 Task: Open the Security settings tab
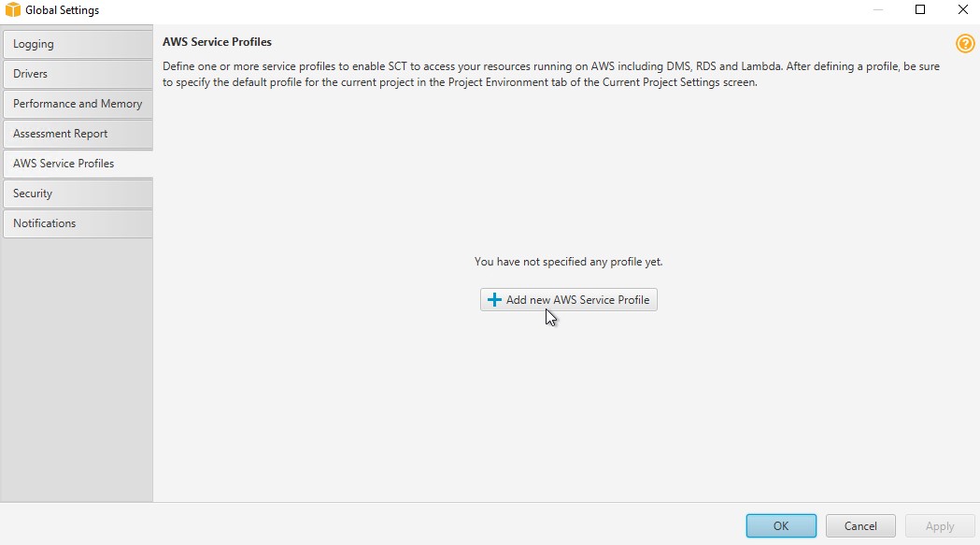click(x=78, y=194)
